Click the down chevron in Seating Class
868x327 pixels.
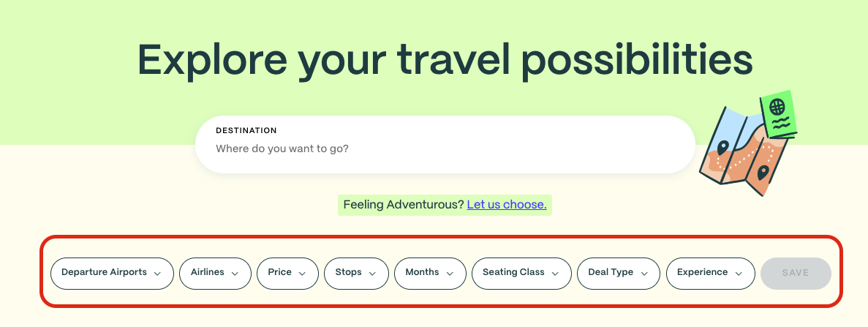(555, 274)
